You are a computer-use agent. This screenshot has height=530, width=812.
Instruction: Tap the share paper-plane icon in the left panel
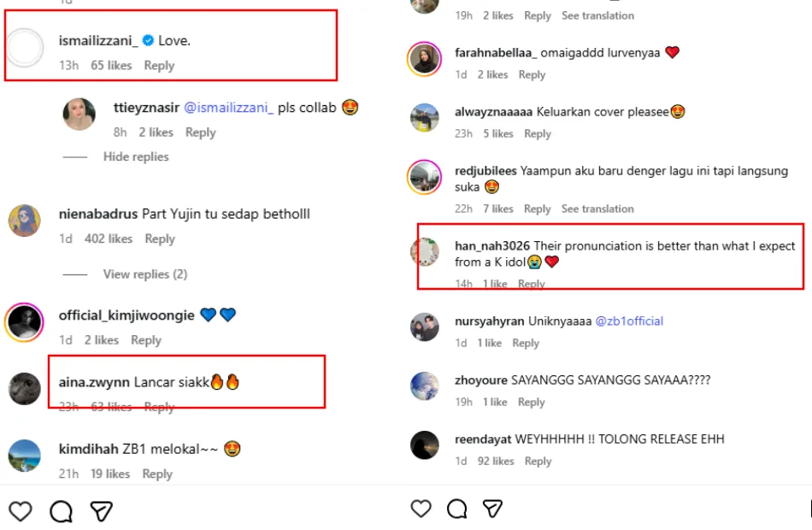click(102, 511)
